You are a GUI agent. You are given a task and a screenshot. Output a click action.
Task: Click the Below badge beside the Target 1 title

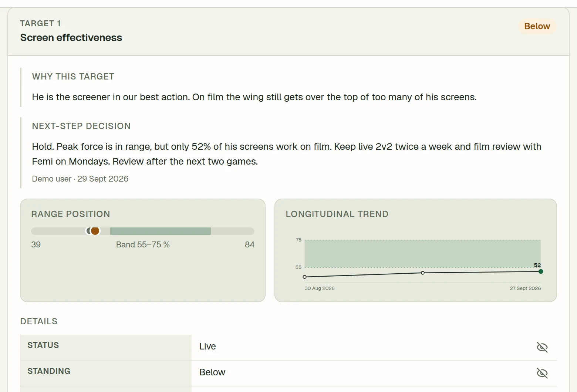(x=537, y=26)
